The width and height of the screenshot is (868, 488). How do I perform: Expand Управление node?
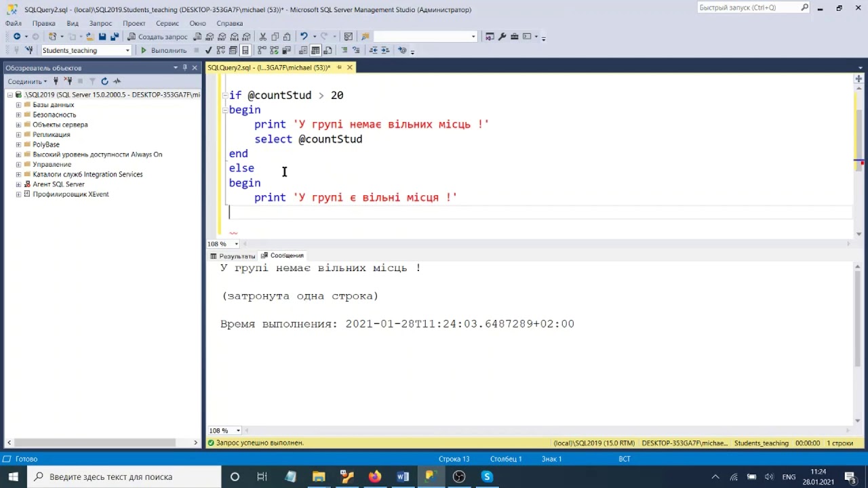[18, 165]
